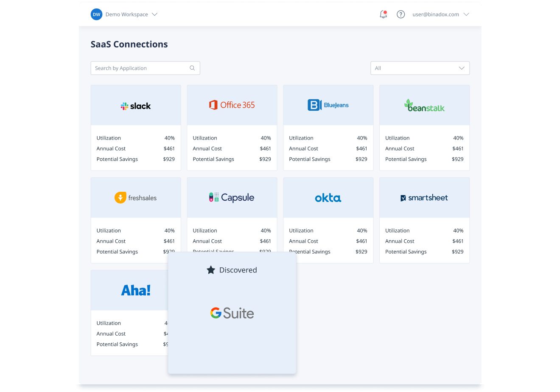Click the Discovered star icon
This screenshot has height=392, width=560.
211,270
